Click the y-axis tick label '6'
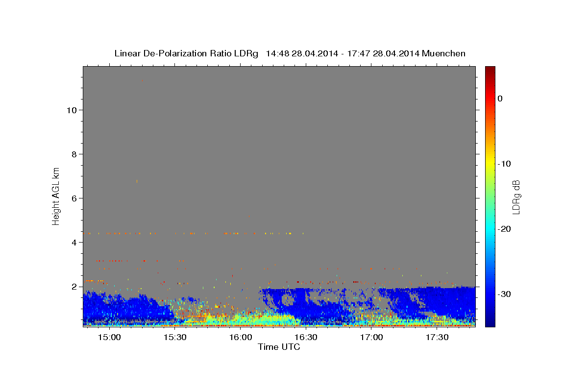The image size is (588, 392). (74, 198)
